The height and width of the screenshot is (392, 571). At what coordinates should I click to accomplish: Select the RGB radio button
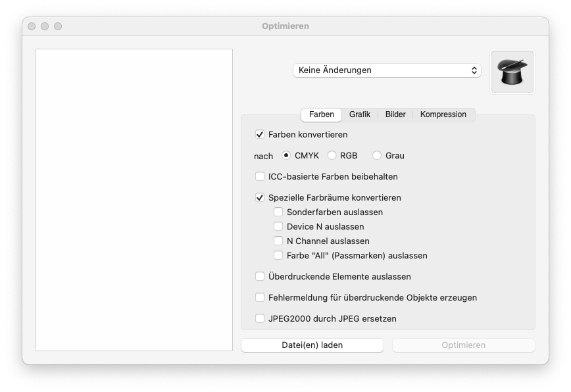click(332, 155)
